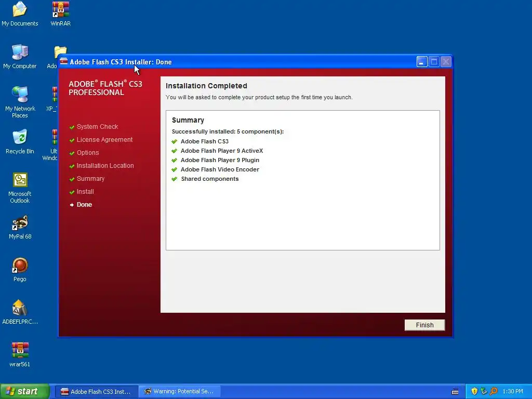Click the Installation Completed heading
This screenshot has width=532, height=399.
click(206, 86)
